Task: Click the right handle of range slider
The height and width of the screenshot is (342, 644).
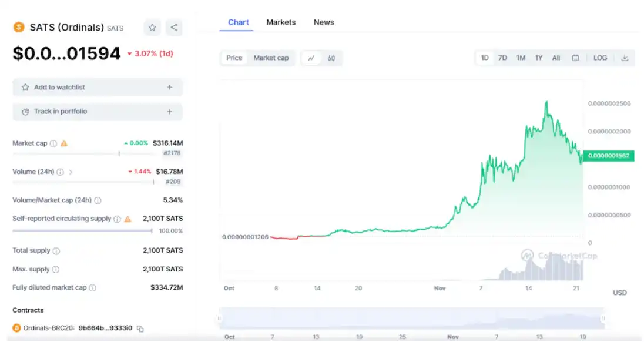Action: tap(603, 318)
